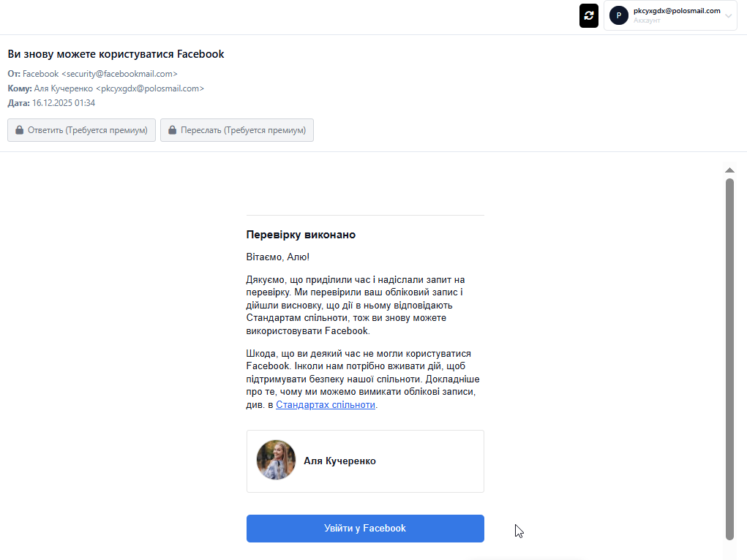Expand the account dropdown chevron
The width and height of the screenshot is (747, 560).
[728, 16]
